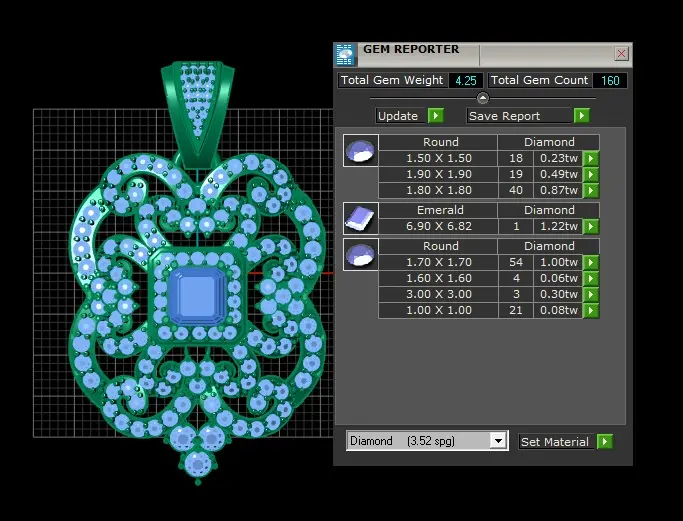Click the green arrow for the 1.80 X 1.80 row

591,190
